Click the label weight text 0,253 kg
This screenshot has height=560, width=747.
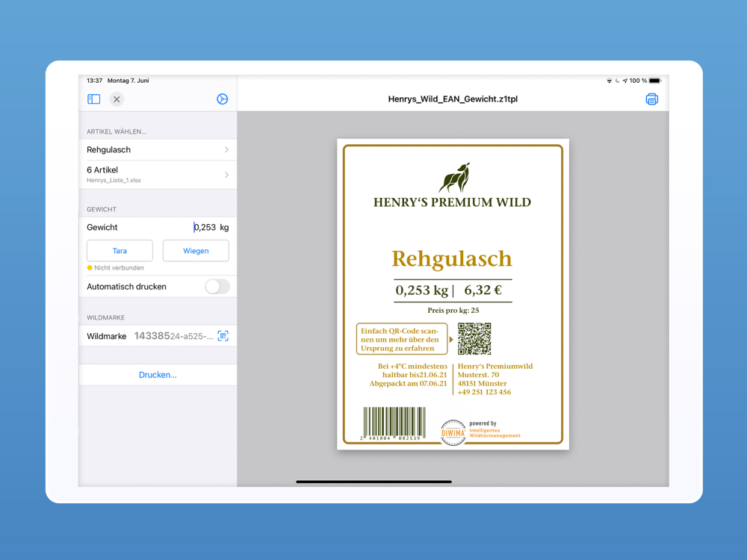(421, 290)
